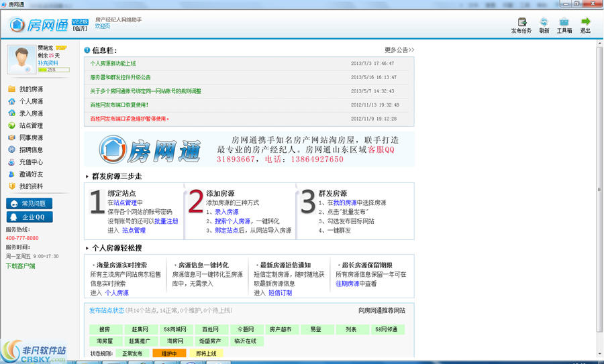Click the 发布任务 toolbar icon
The width and height of the screenshot is (604, 364).
pyautogui.click(x=522, y=22)
